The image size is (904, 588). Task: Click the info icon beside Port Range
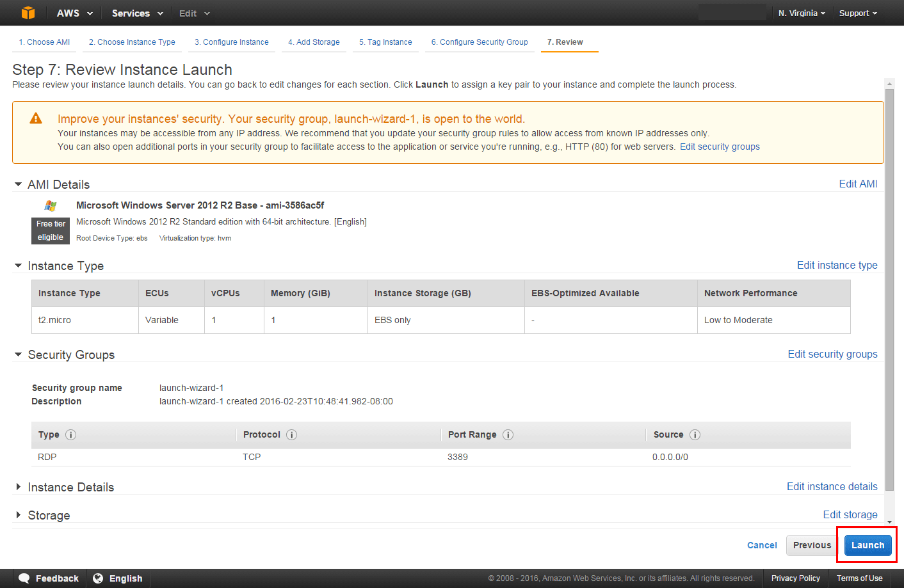[508, 434]
